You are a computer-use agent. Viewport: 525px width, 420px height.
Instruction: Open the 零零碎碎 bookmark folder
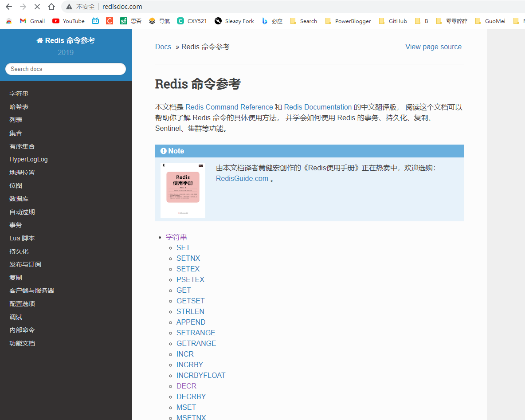point(452,21)
